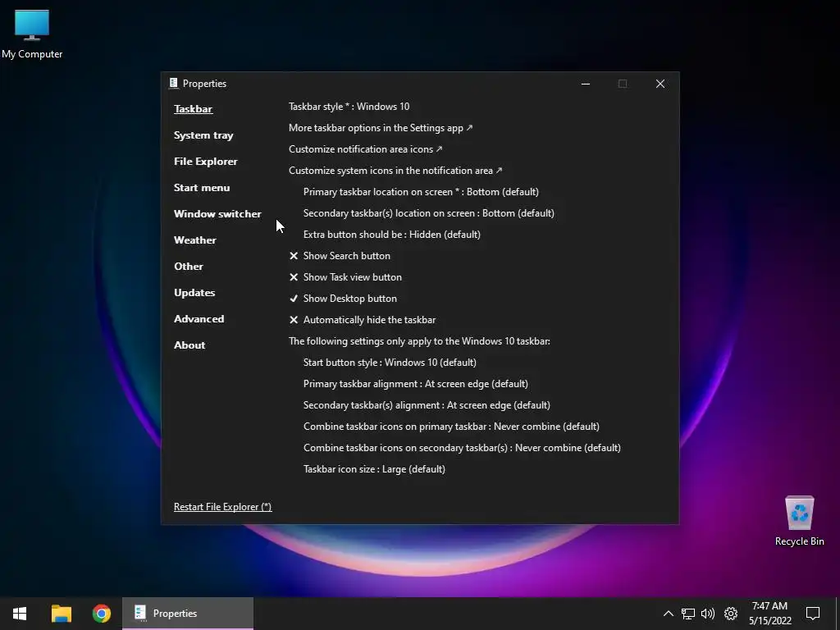
Task: Switch to the Weather section
Action: (195, 240)
